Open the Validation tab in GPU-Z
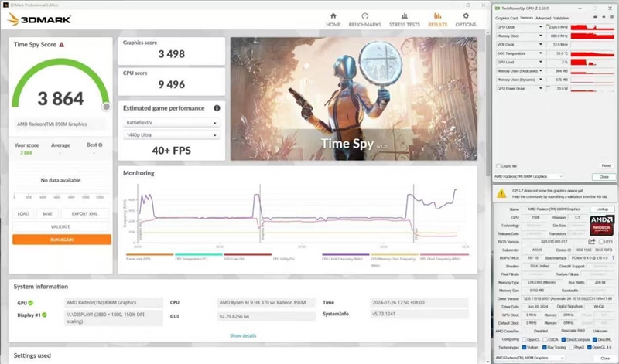The image size is (619, 364). click(x=561, y=18)
